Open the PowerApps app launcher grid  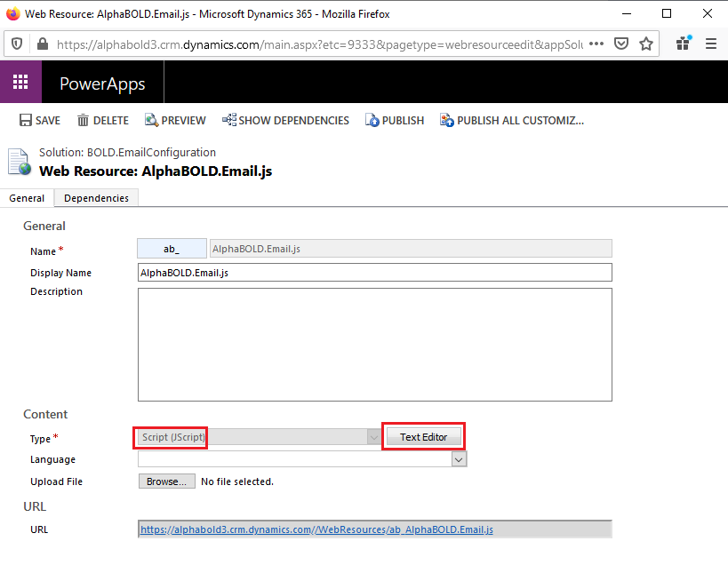pos(20,82)
